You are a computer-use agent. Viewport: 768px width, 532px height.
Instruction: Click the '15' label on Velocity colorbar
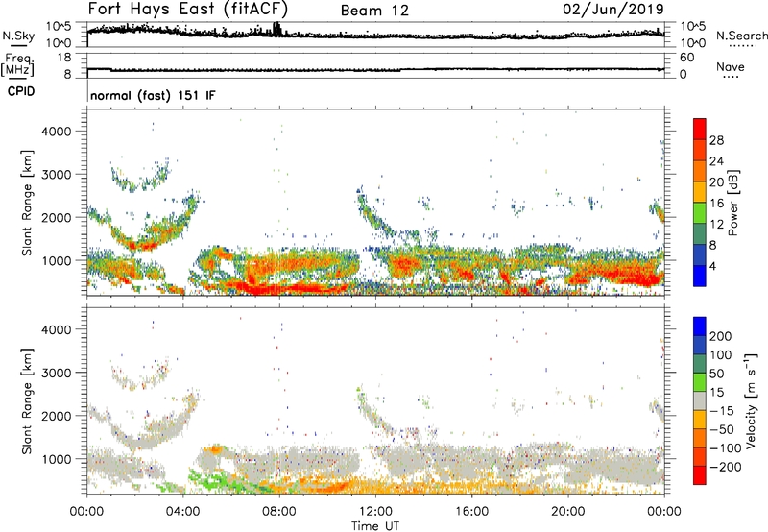716,392
